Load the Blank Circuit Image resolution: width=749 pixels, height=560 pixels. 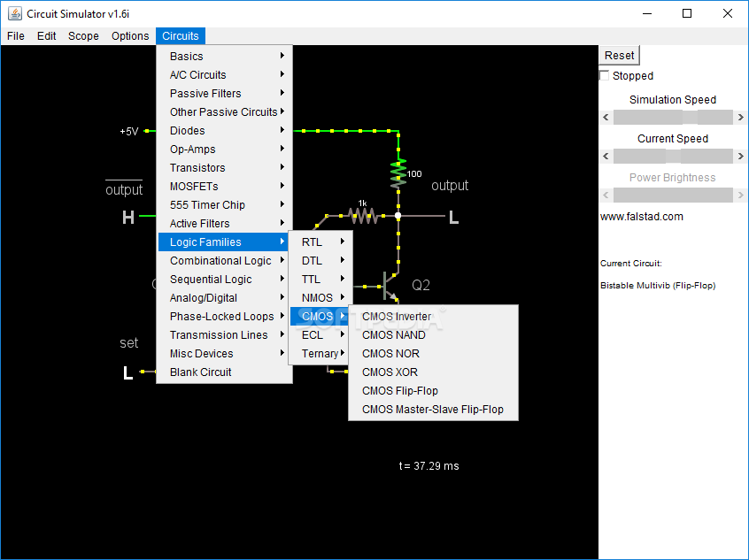pyautogui.click(x=224, y=372)
